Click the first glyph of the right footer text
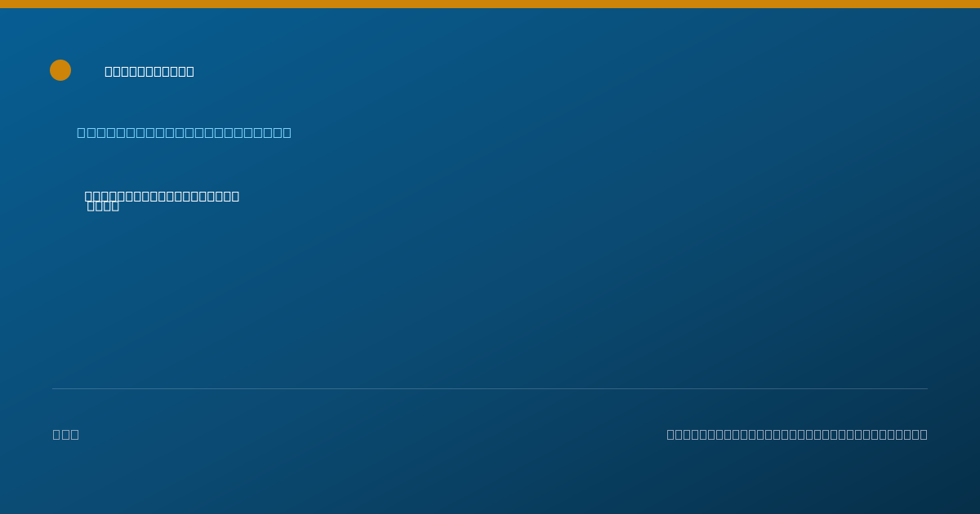980x514 pixels. 670,434
